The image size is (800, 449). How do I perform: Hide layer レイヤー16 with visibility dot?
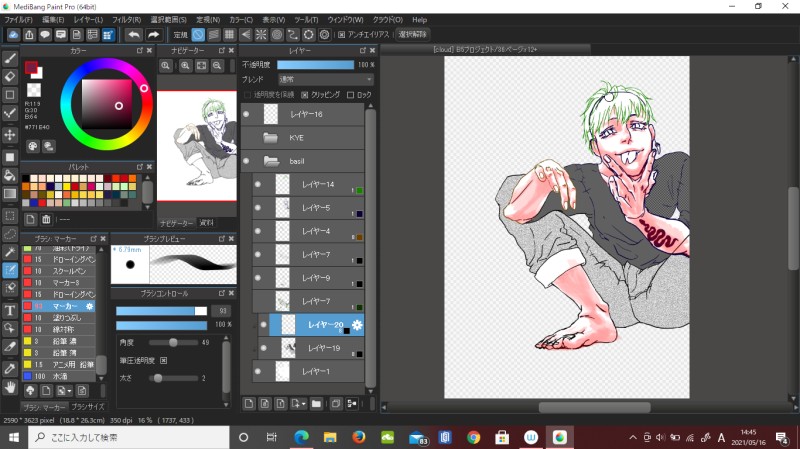click(246, 115)
